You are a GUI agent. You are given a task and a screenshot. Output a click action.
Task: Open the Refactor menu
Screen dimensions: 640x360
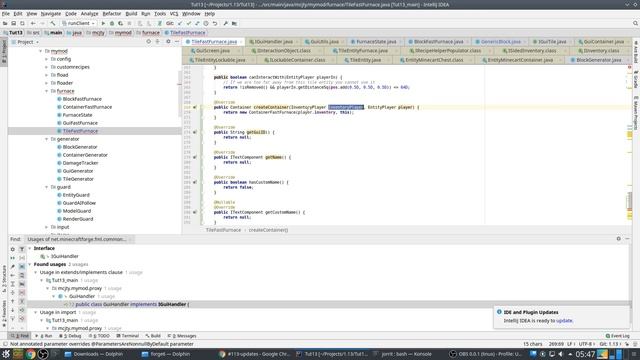tap(111, 13)
